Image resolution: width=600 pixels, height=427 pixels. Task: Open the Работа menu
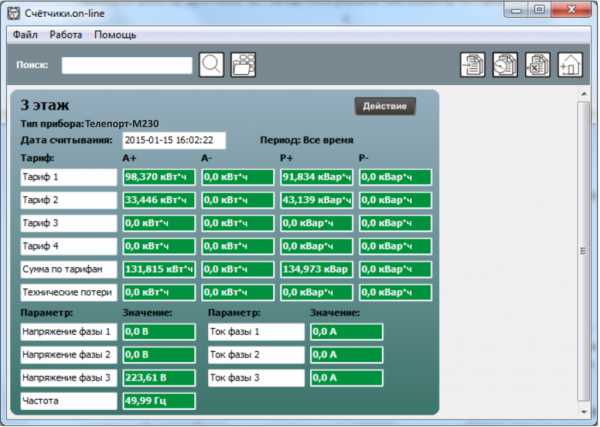click(66, 35)
